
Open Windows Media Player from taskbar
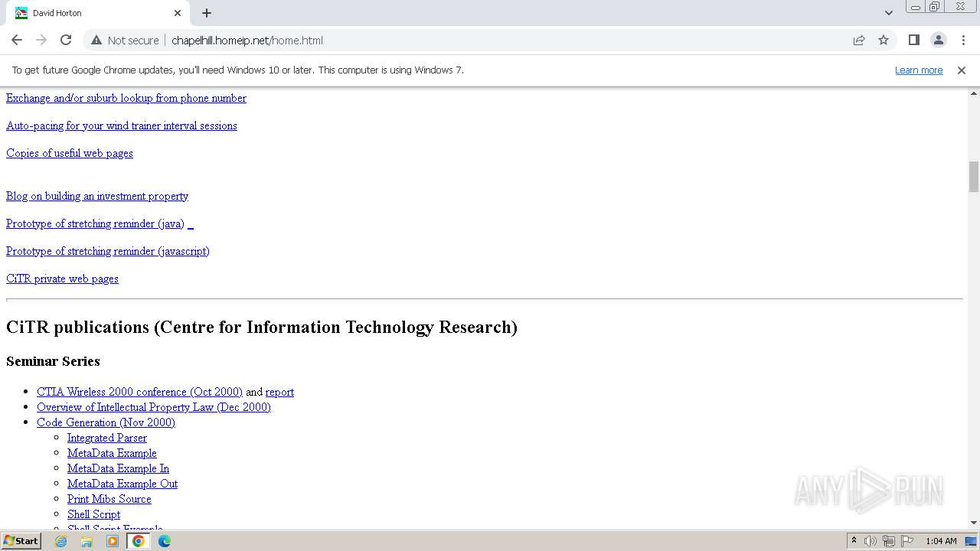(113, 541)
